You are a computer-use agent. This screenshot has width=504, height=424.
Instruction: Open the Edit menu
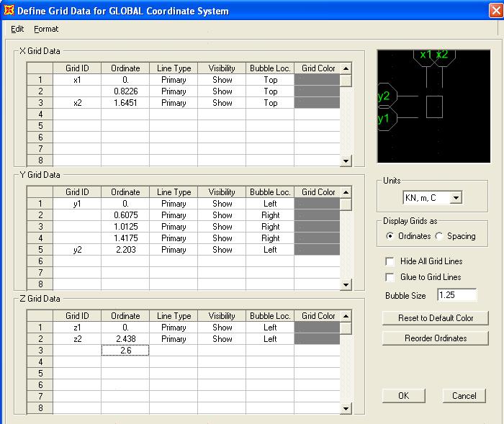pyautogui.click(x=17, y=29)
